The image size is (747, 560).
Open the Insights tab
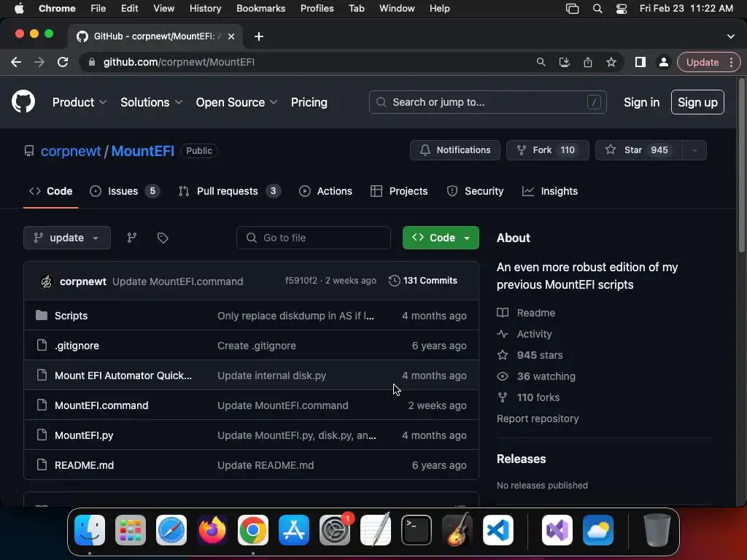550,191
